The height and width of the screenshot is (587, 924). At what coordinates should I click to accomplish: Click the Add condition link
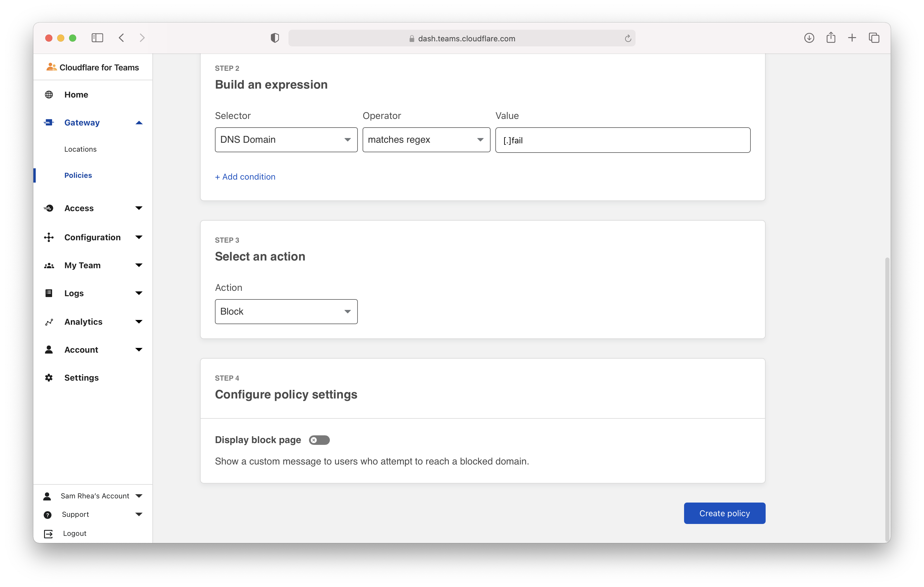(245, 177)
